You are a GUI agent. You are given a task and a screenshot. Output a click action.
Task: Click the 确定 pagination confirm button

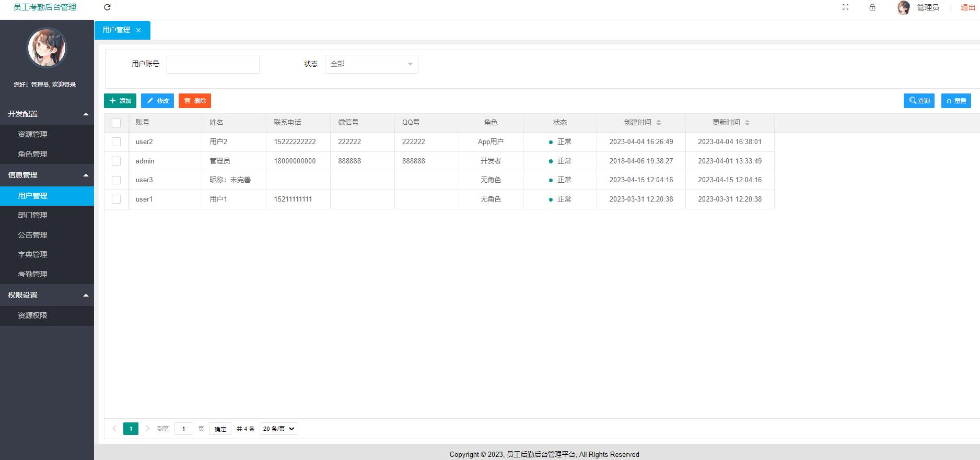220,429
